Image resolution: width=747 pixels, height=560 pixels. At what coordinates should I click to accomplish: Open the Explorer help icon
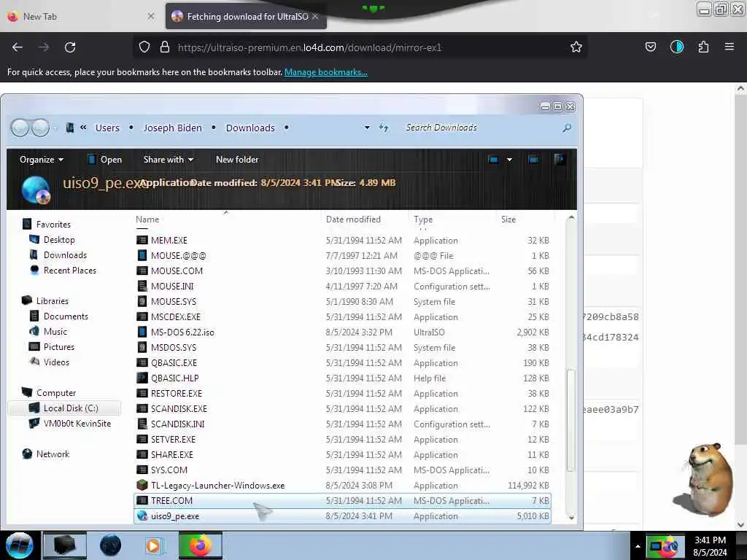coord(560,159)
